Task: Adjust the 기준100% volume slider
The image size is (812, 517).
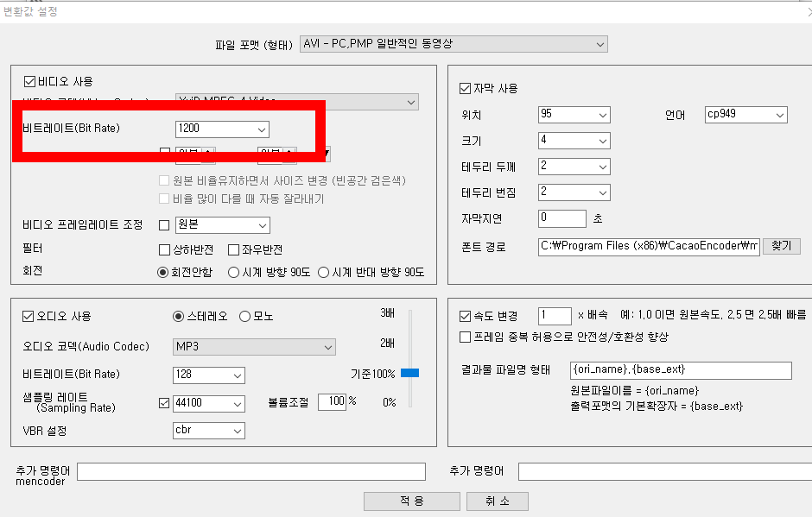Action: point(410,374)
